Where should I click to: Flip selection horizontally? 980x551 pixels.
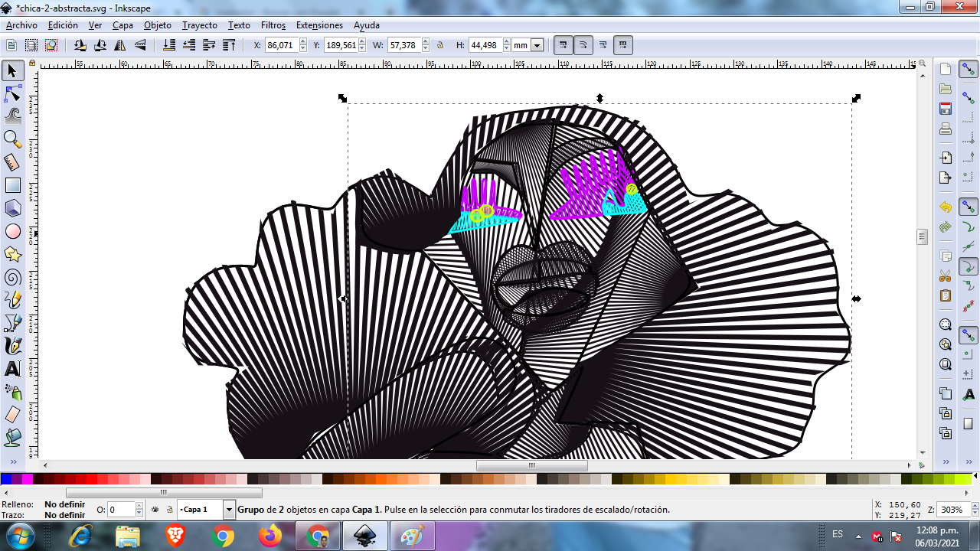click(x=119, y=45)
